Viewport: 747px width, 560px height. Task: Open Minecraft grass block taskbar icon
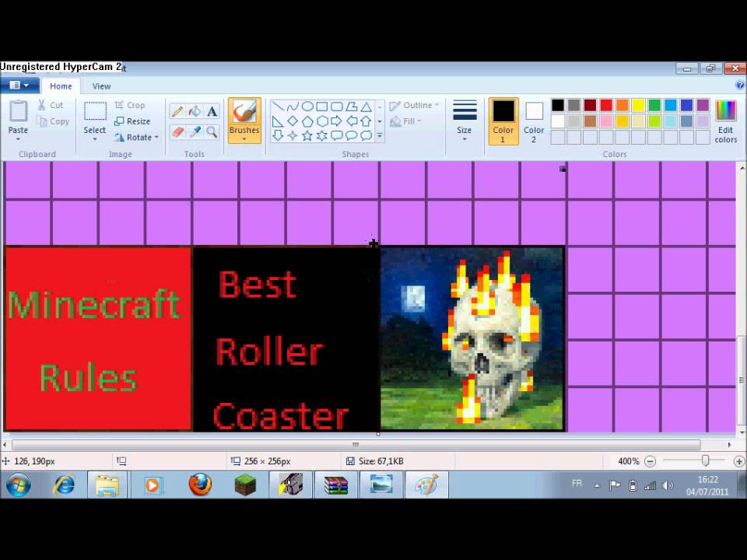(245, 485)
